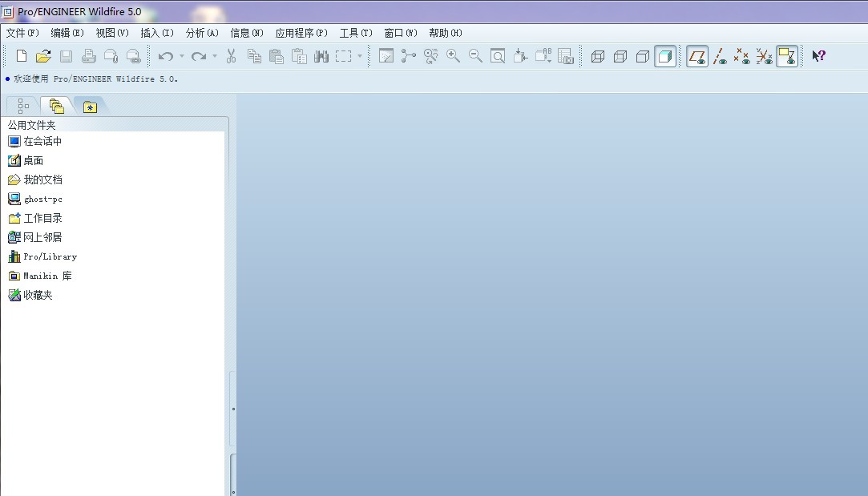Image resolution: width=868 pixels, height=496 pixels.
Task: Open the redo history dropdown arrow
Action: point(215,56)
